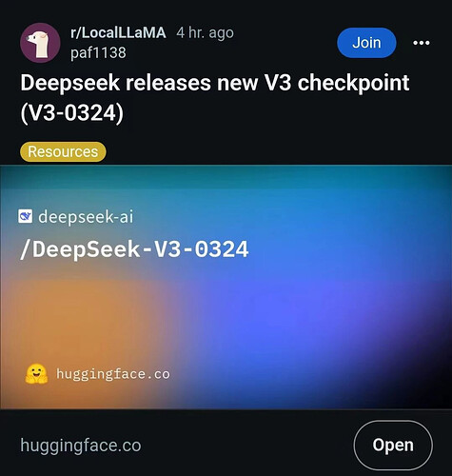Open the huggingface.co domain below the preview

81,446
